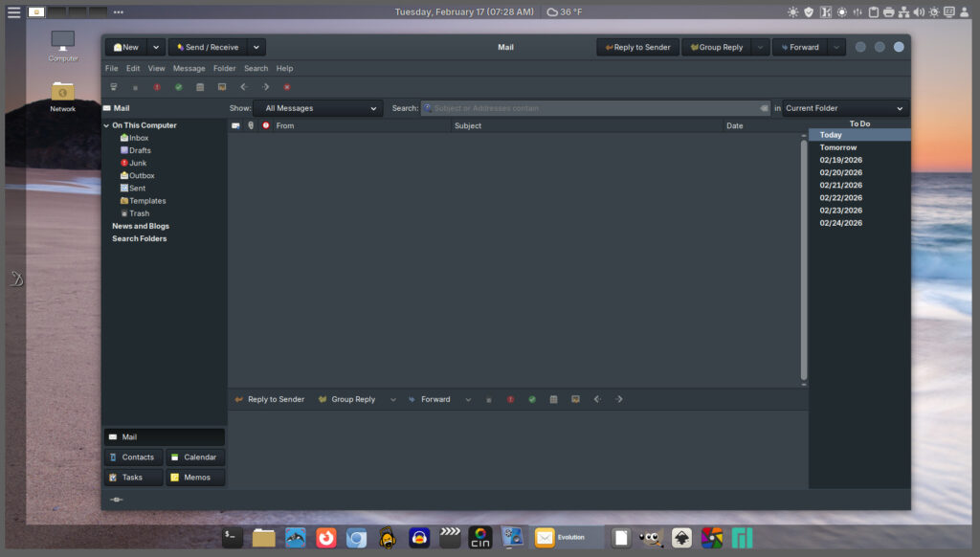Clear the search field using its clear icon
The height and width of the screenshot is (557, 980).
click(x=764, y=108)
